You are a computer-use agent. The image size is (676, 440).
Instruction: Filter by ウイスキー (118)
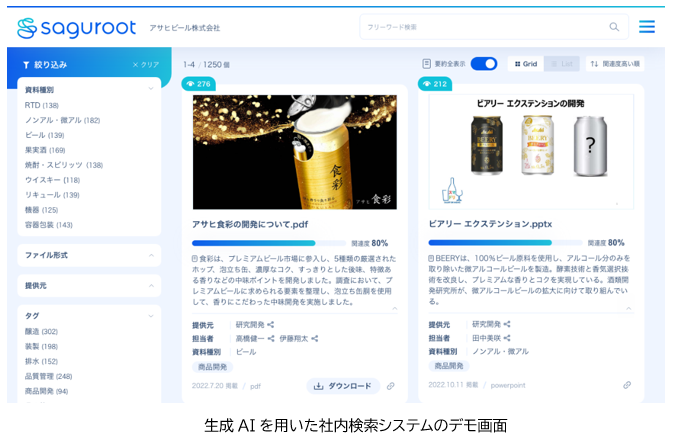pos(52,180)
